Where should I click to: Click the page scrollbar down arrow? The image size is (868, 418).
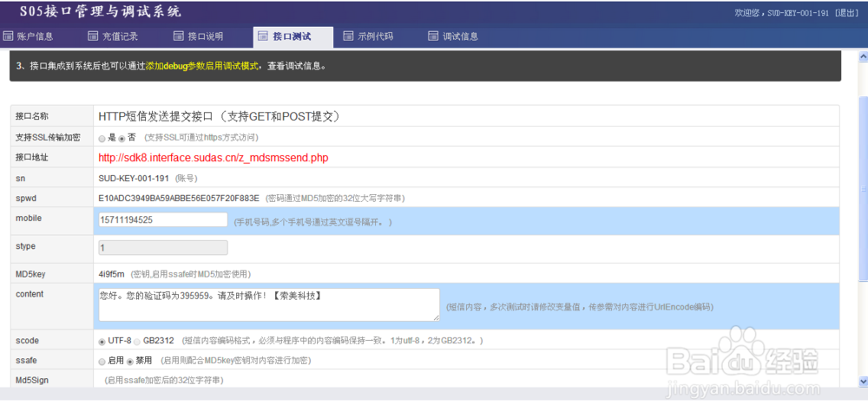tap(863, 381)
